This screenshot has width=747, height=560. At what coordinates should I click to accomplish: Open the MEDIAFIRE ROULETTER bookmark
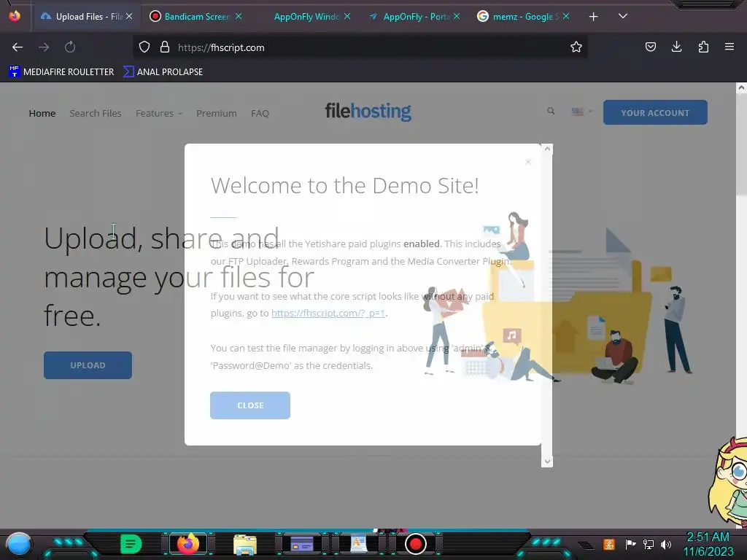61,72
